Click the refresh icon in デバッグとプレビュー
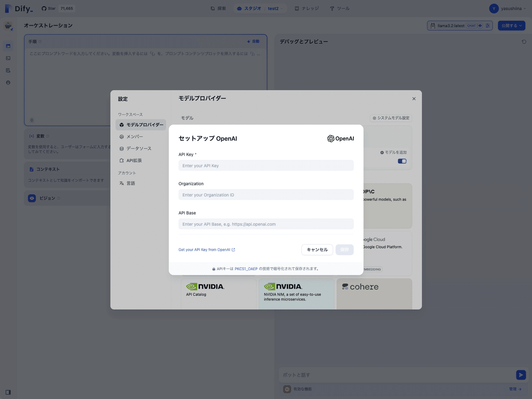Viewport: 532px width, 399px height. click(524, 42)
